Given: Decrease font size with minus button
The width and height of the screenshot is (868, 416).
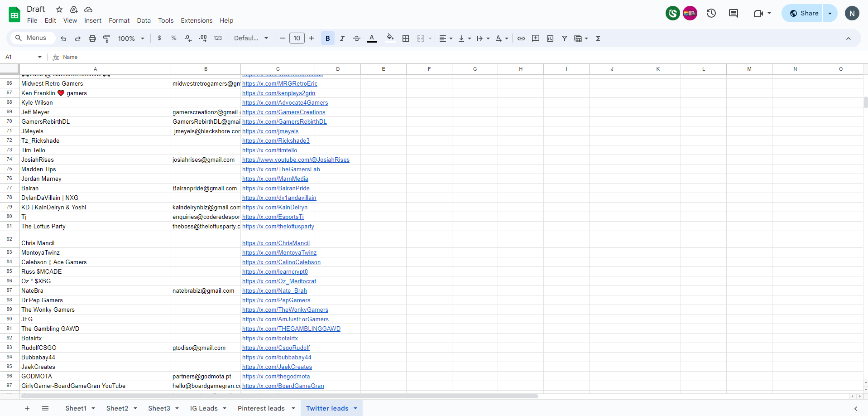Looking at the screenshot, I should pyautogui.click(x=283, y=39).
